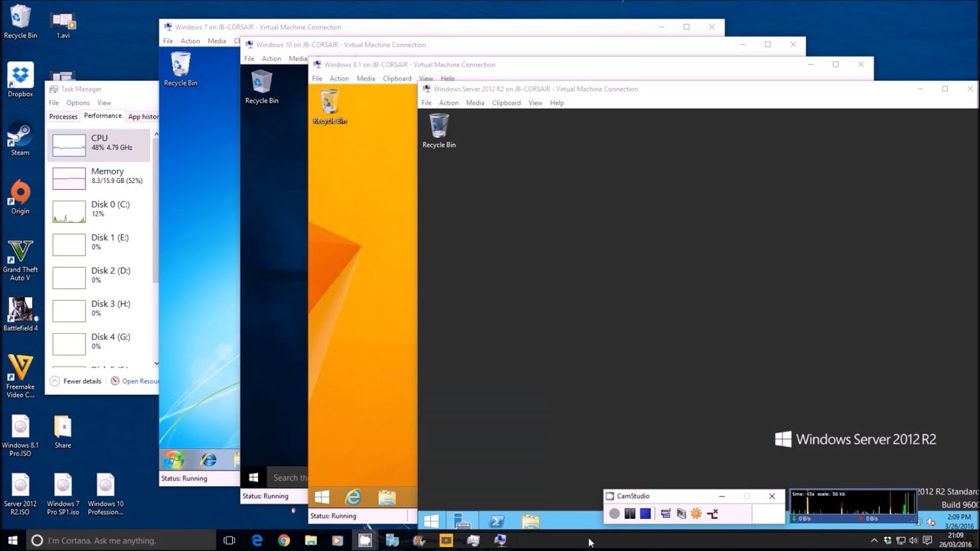Viewport: 980px width, 551px height.
Task: Open Server Manager in Server 2012 R2 taskbar
Action: [x=462, y=521]
